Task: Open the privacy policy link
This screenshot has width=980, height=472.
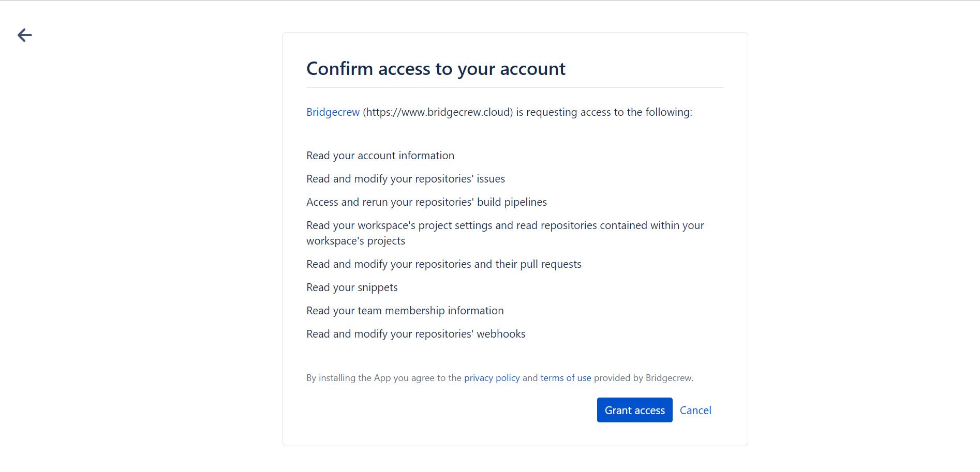Action: (492, 378)
